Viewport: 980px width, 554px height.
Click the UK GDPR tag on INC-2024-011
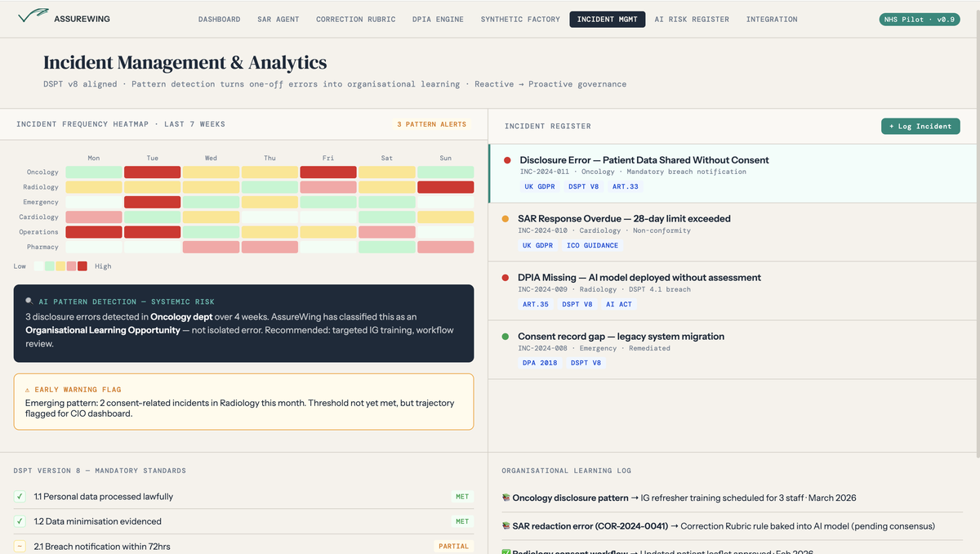(540, 186)
